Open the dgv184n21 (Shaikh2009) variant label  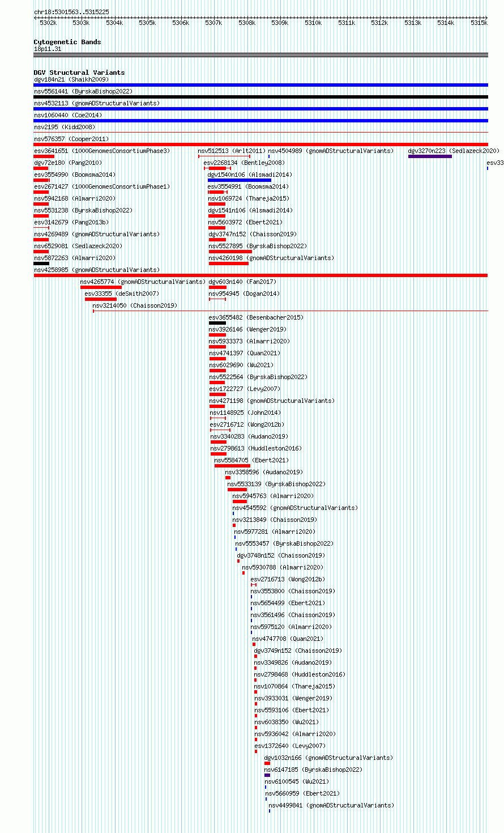tap(71, 79)
